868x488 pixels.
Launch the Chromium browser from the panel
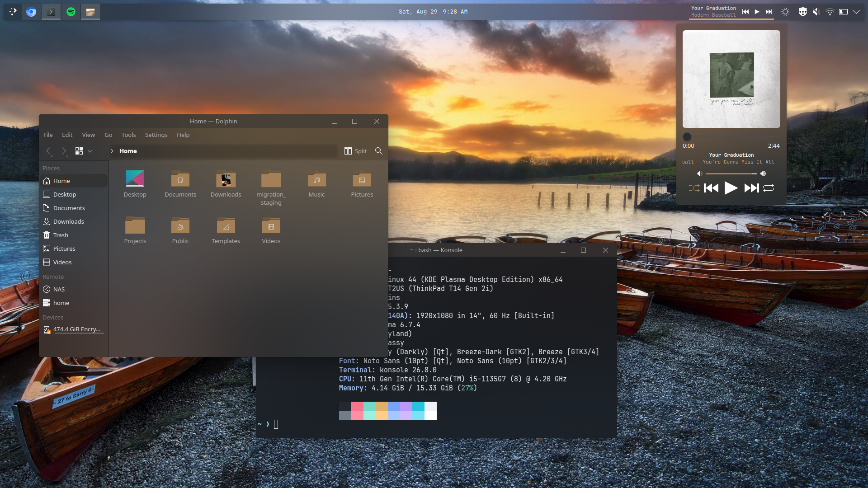[31, 12]
